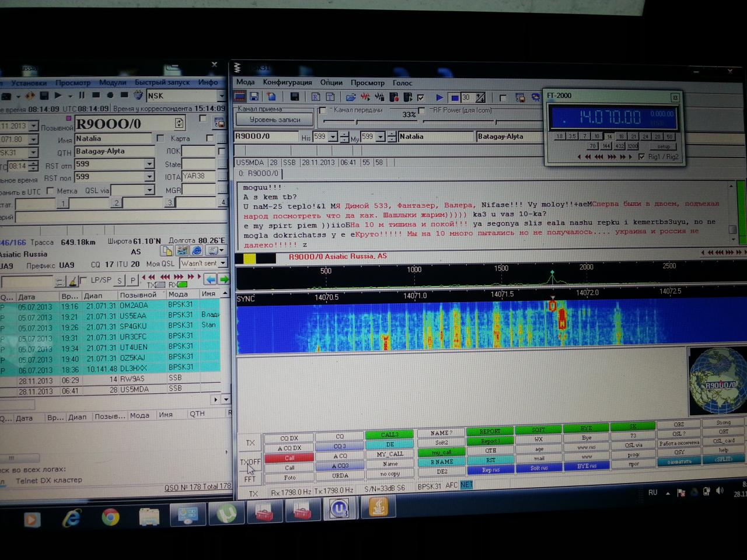This screenshot has height=560, width=747.
Task: Click the blue stop square in digital toolbar
Action: [x=455, y=97]
